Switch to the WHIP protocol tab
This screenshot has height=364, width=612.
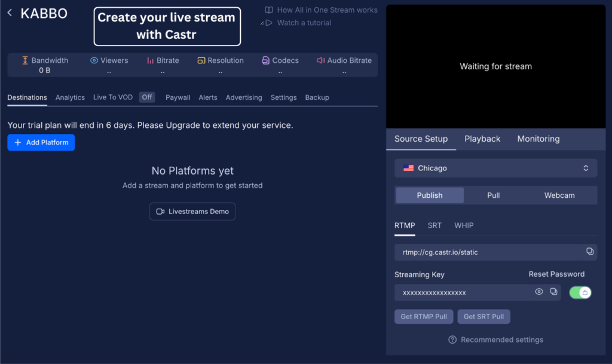click(464, 225)
